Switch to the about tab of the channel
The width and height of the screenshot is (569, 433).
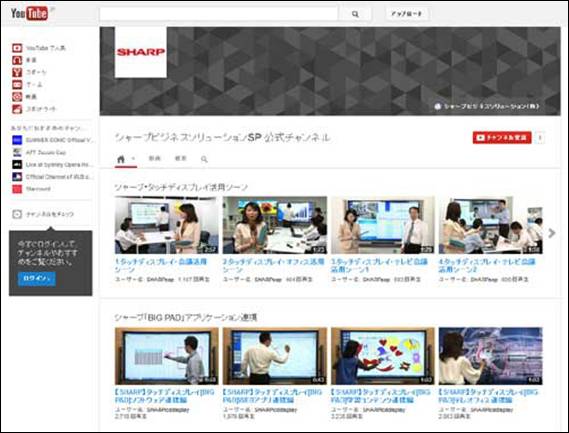pos(181,158)
